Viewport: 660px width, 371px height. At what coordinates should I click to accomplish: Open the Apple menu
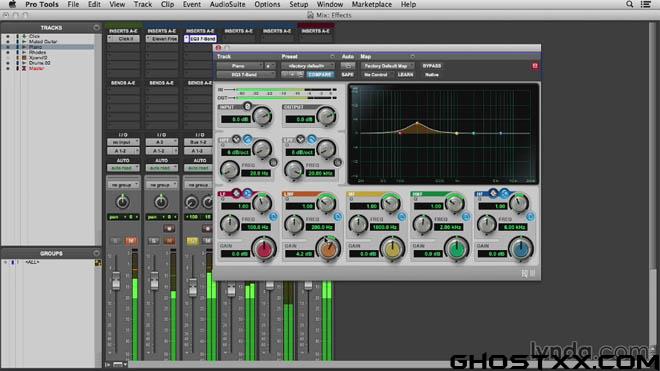[x=12, y=5]
